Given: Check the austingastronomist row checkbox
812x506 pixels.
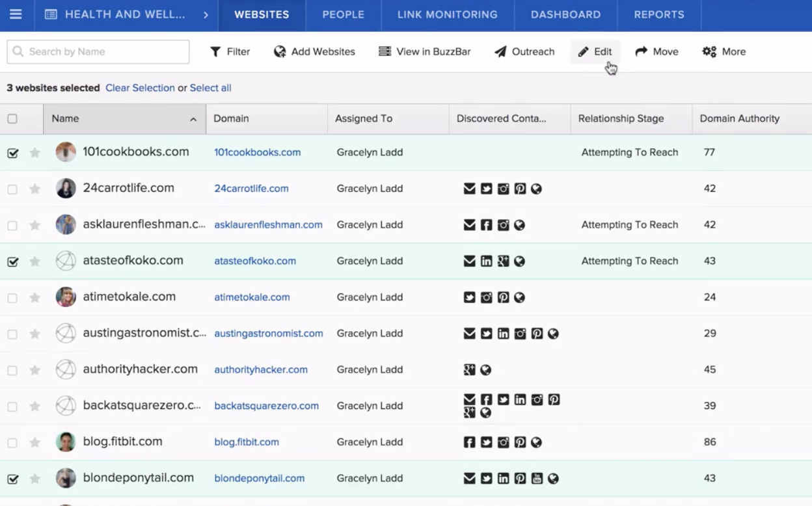Looking at the screenshot, I should click(12, 334).
